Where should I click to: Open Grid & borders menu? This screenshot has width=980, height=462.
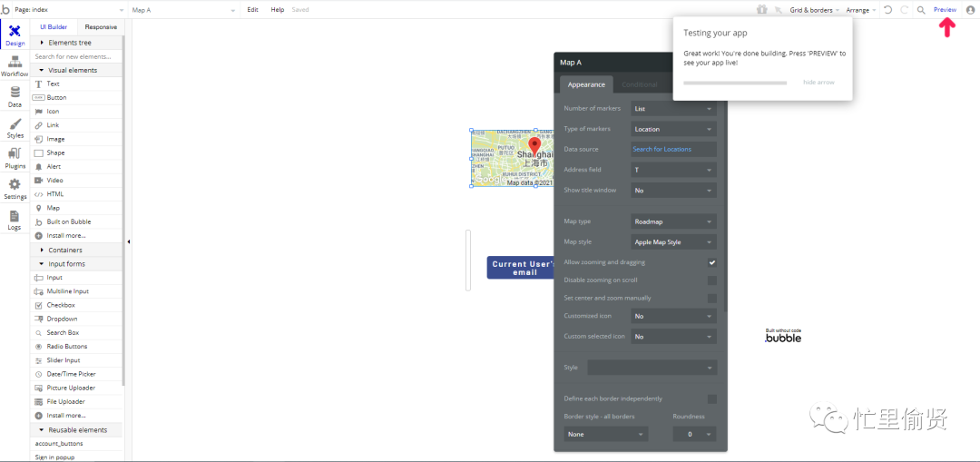click(814, 11)
